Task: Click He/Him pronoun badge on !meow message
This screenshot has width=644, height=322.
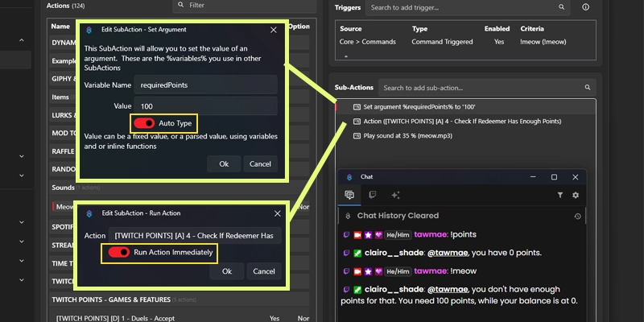Action: point(398,271)
